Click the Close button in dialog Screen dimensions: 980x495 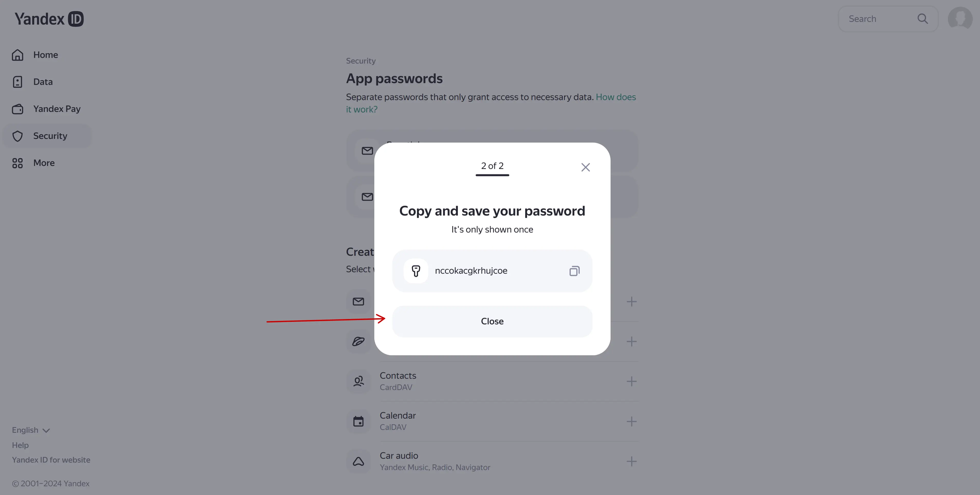pyautogui.click(x=492, y=321)
